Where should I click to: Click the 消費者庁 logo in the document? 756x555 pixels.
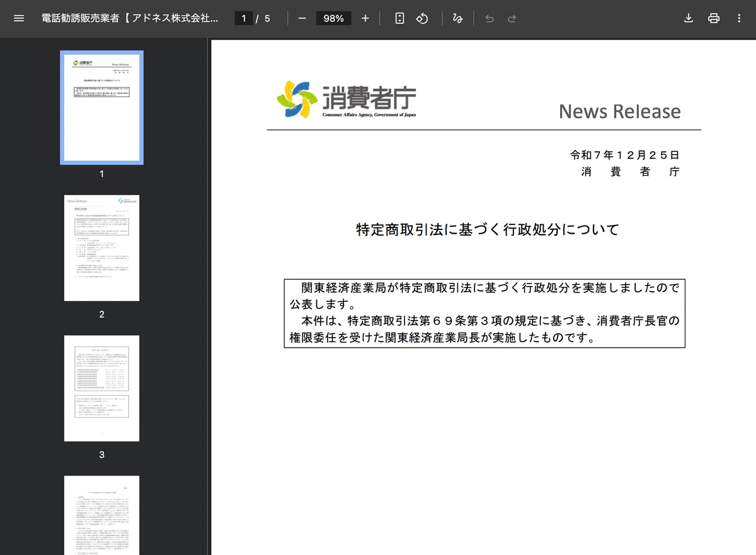[346, 99]
